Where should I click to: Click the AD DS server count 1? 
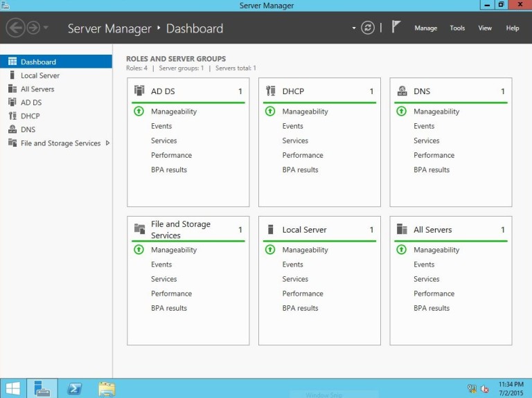(x=240, y=91)
